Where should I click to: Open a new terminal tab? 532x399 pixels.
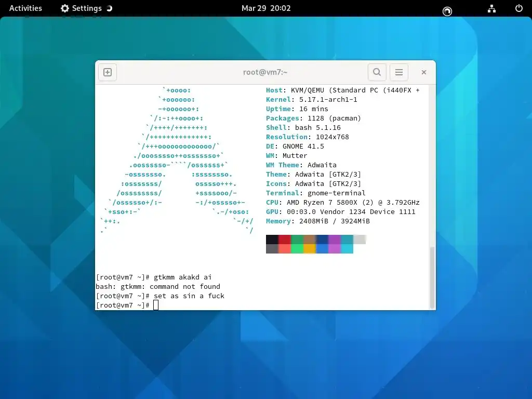pyautogui.click(x=108, y=72)
